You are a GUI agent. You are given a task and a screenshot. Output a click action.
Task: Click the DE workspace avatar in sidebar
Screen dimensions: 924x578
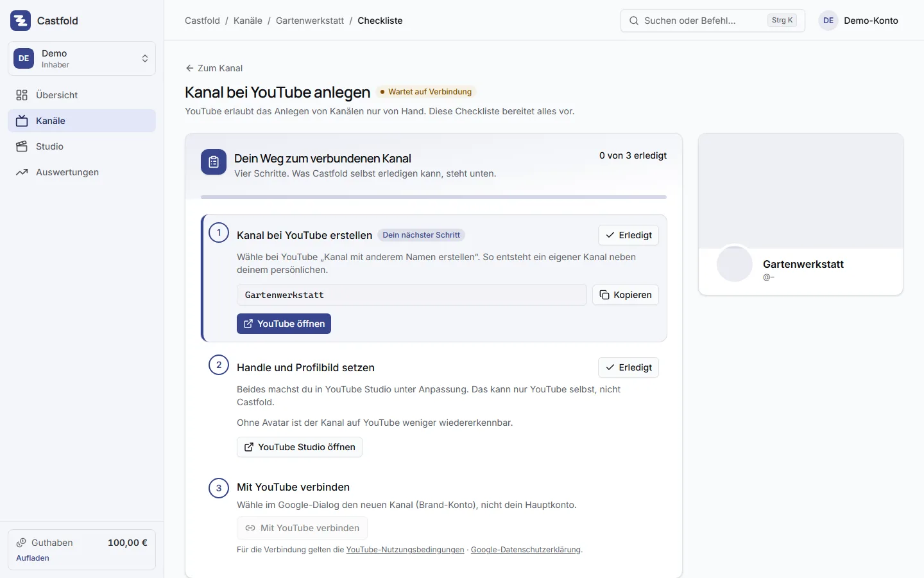(x=24, y=58)
